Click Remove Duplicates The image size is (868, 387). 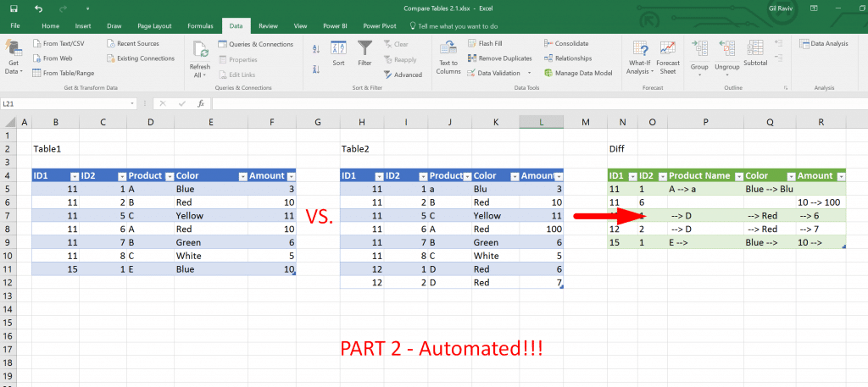500,58
